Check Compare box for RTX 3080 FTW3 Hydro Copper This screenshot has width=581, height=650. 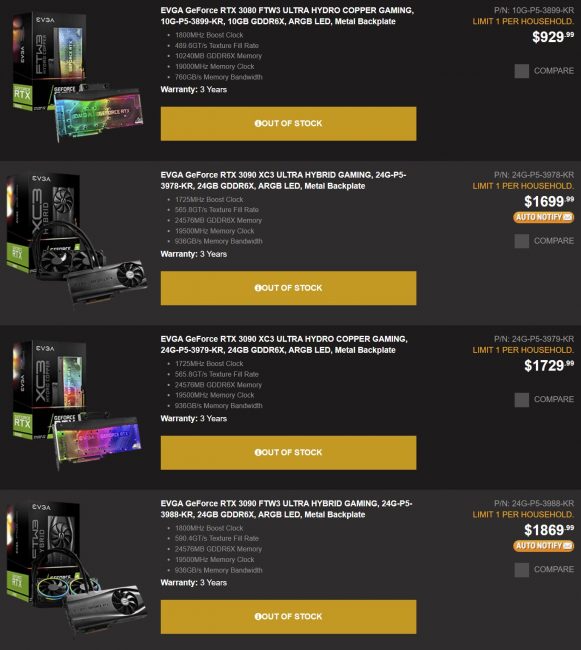521,71
